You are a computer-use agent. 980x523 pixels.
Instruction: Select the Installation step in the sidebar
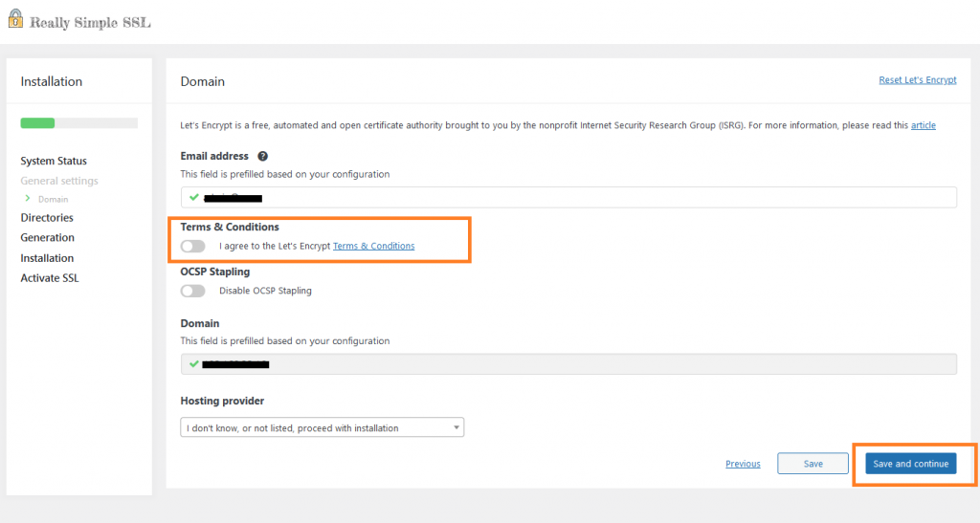coord(47,258)
